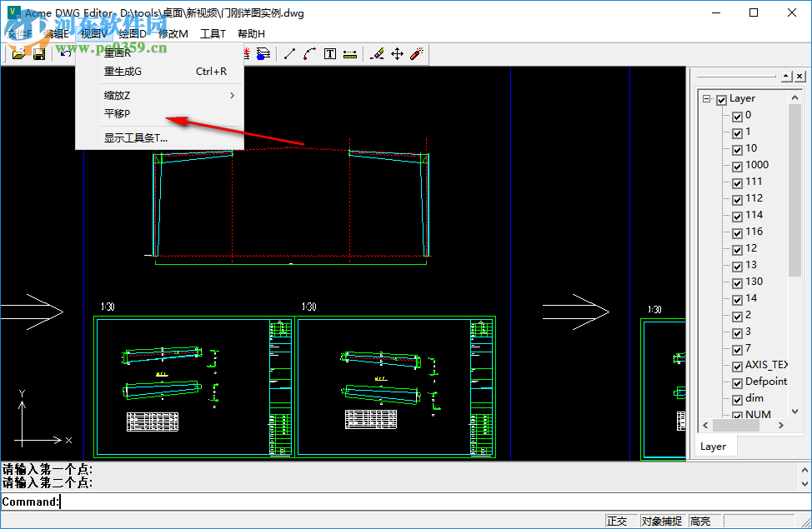Viewport: 812px width, 529px height.
Task: Select the Dimension measurement tool
Action: tap(350, 53)
